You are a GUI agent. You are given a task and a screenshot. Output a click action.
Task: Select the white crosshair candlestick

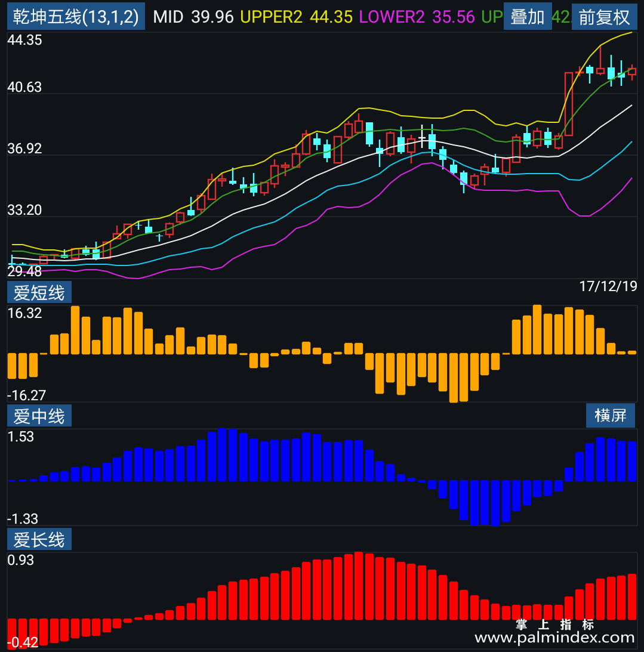(422, 137)
